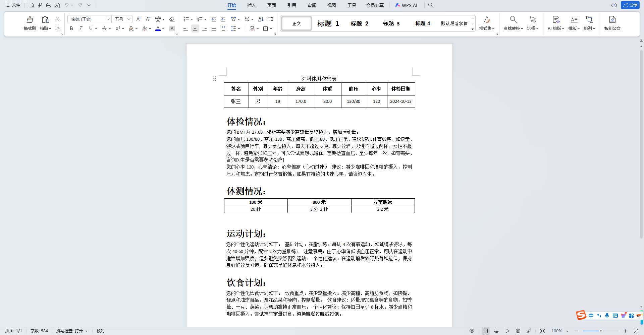Apply the current blue font color swatch

(x=158, y=29)
